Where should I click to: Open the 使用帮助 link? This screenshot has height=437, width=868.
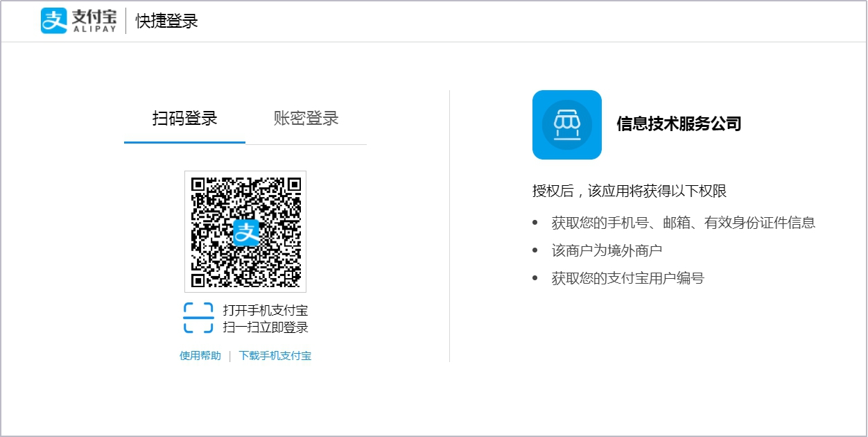click(x=200, y=355)
